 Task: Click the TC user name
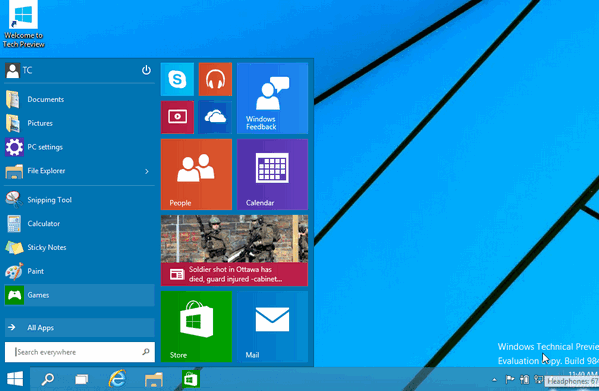coord(27,71)
